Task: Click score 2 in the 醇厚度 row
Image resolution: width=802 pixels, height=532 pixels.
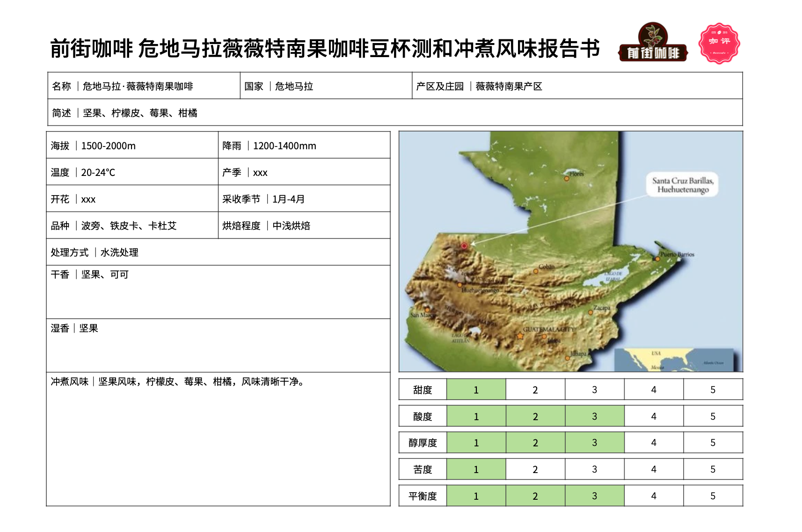Action: 535,442
